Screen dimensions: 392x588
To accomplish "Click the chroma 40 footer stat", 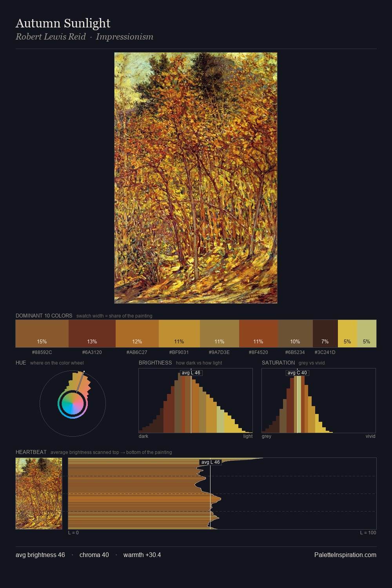I will coord(94,555).
